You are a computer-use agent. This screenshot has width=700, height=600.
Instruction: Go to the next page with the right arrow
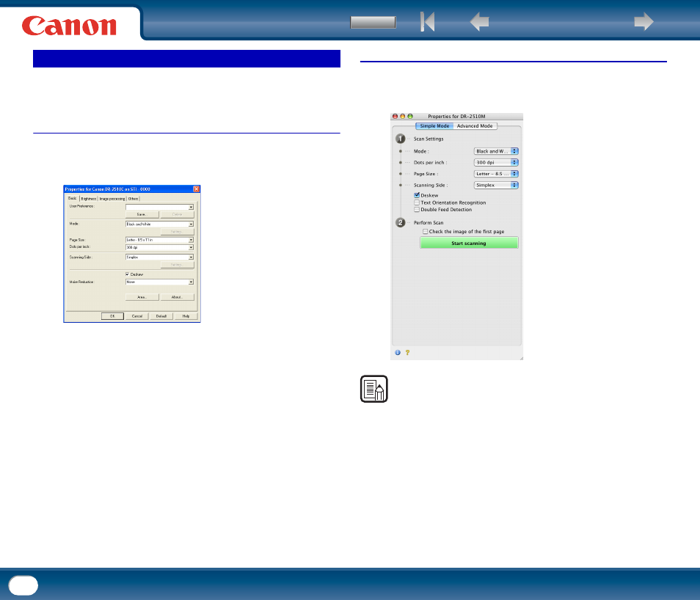coord(644,21)
